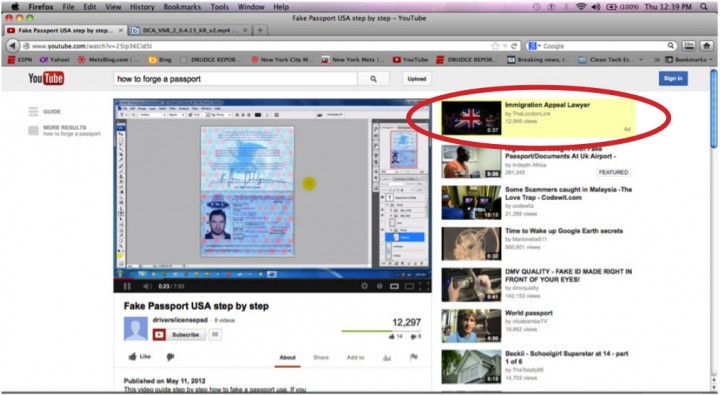Open the Firefox home page button
Screen dimensions: 720x395
coord(706,46)
